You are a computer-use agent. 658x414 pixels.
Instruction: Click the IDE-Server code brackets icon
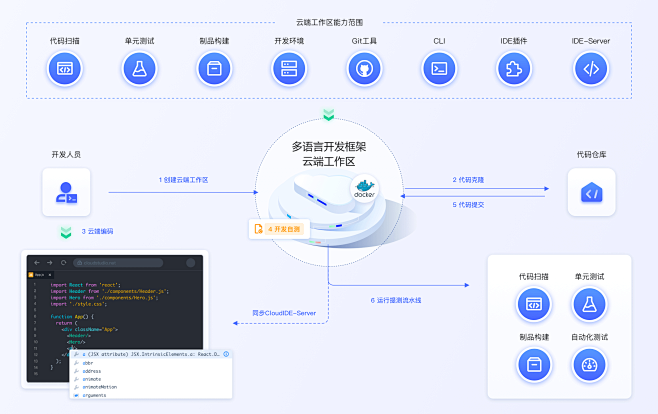point(591,69)
